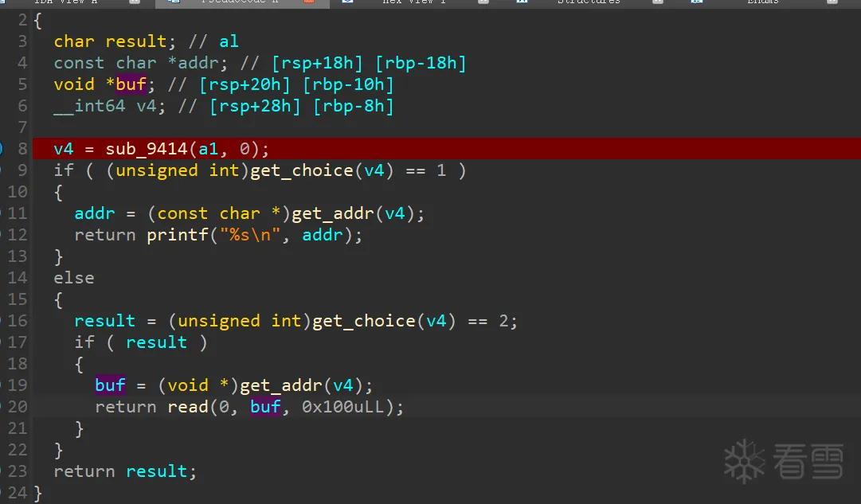Click the addr declaration on line 4
Viewport: 861px width, 504px height.
point(198,63)
